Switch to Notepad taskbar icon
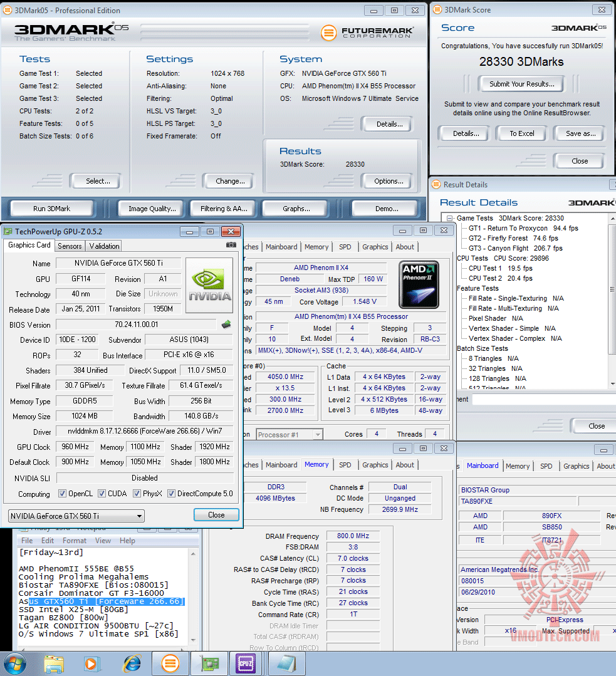The height and width of the screenshot is (676, 616). click(x=286, y=664)
